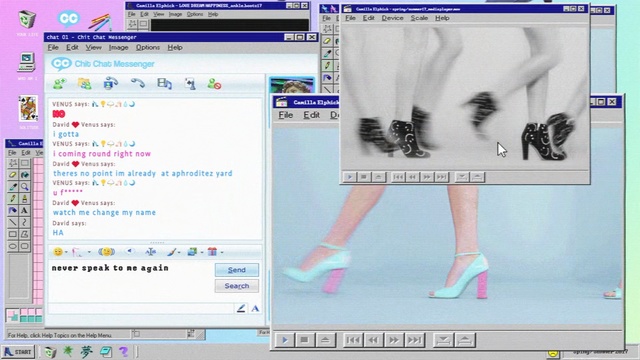Open the smiley emoticon picker
The image size is (640, 360).
pyautogui.click(x=58, y=252)
